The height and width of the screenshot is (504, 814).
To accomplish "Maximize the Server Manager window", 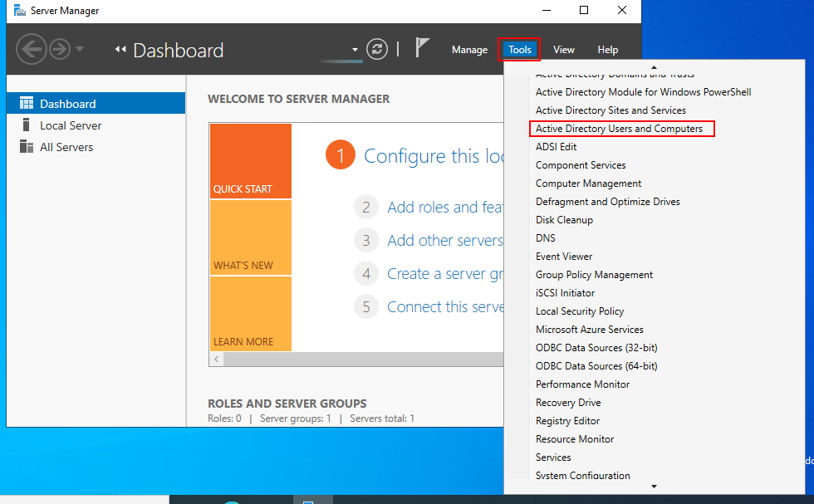I will tap(584, 11).
